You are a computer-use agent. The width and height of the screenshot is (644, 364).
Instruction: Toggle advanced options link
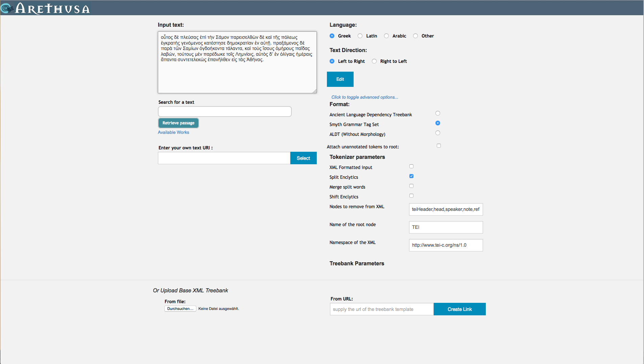pyautogui.click(x=364, y=97)
